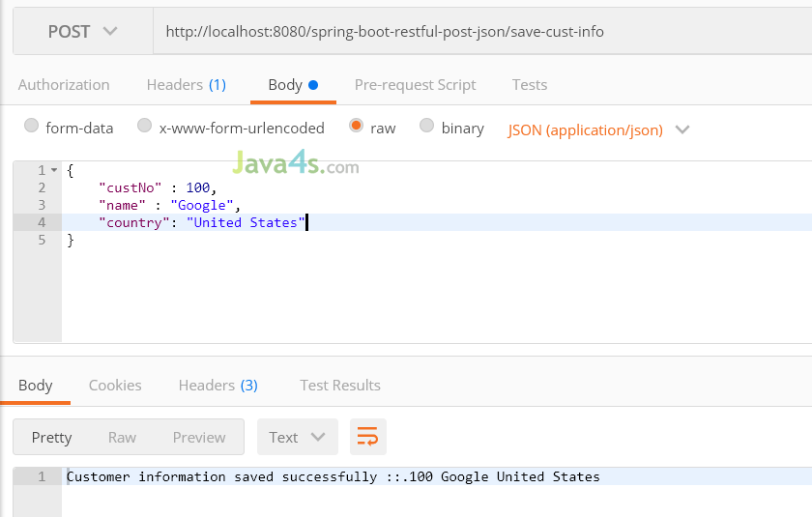Expand the JSON (application/json) type dropdown
The height and width of the screenshot is (517, 812).
(598, 129)
